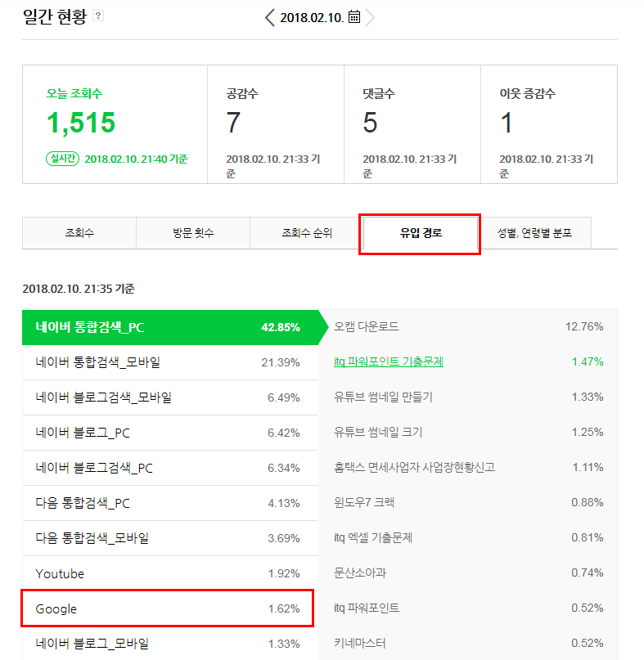This screenshot has height=660, width=644.
Task: Click the 오늘 조회수 1,515 card
Action: (115, 124)
